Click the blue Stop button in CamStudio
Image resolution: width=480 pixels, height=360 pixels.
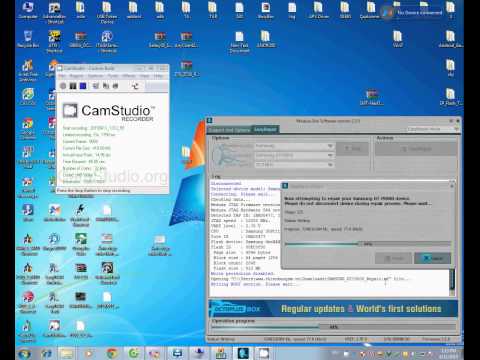pos(83,86)
